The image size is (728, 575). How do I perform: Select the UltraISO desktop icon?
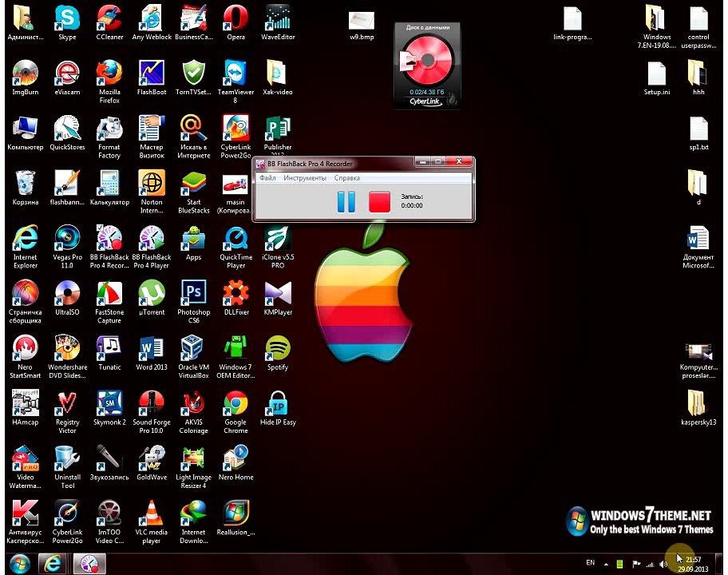click(x=67, y=298)
